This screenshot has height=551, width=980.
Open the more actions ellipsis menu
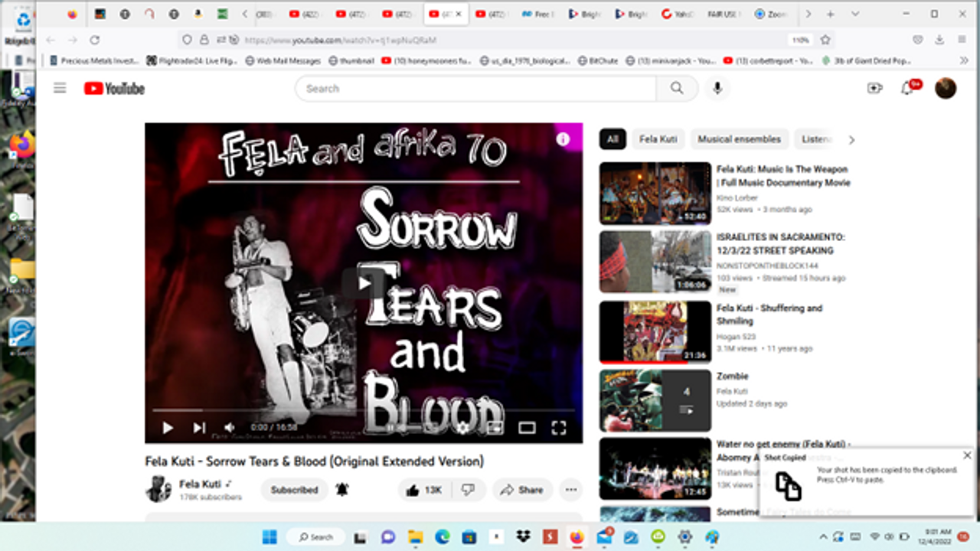click(x=570, y=490)
